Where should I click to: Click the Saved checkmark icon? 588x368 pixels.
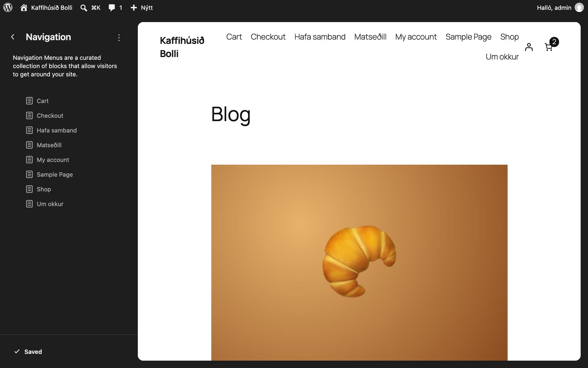pyautogui.click(x=17, y=351)
